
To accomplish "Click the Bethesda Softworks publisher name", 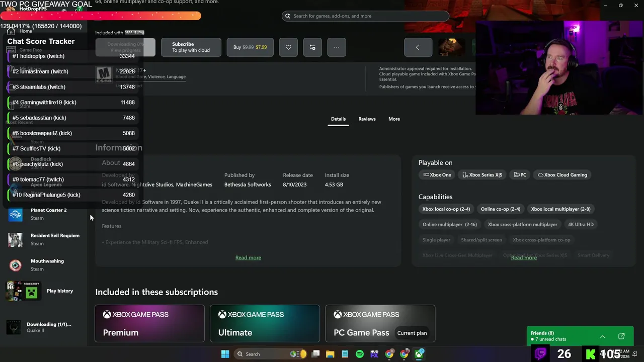I will [248, 185].
